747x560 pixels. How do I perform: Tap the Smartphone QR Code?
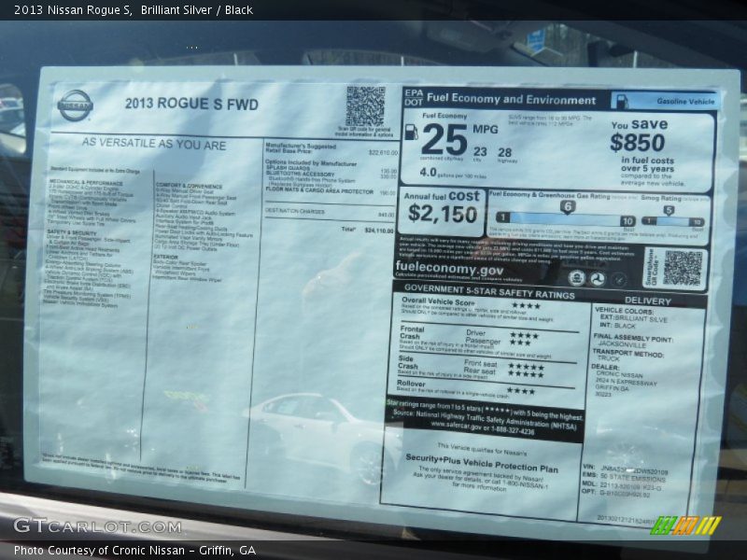684,269
